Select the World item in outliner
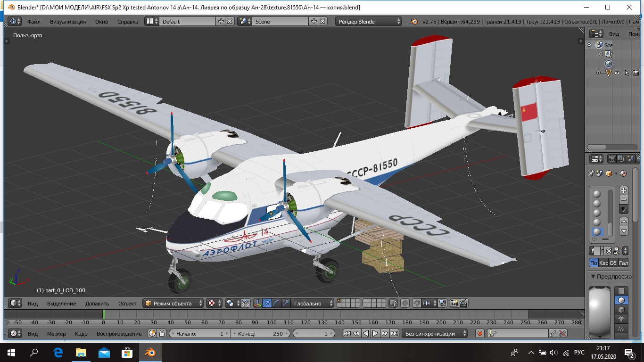 [609, 64]
